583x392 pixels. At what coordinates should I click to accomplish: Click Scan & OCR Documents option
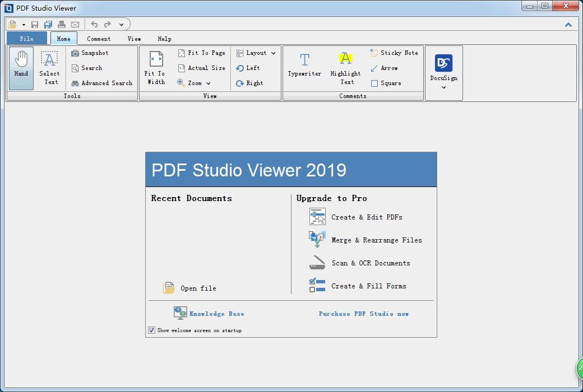point(359,263)
